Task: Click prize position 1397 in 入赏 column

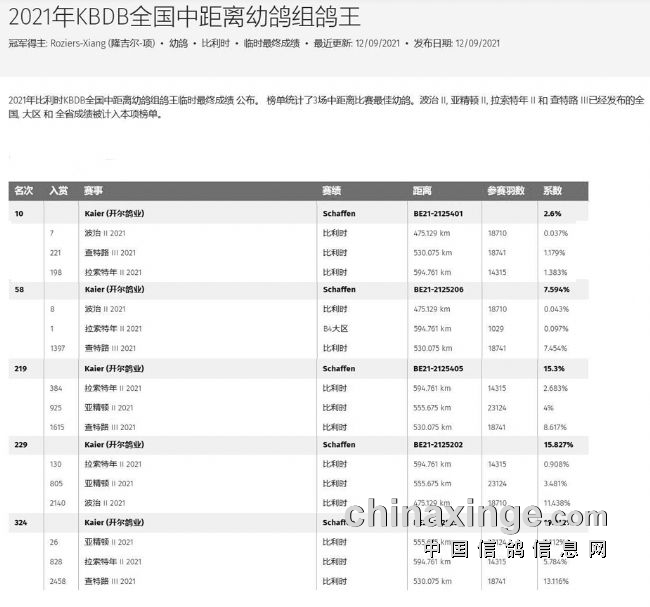Action: pos(58,348)
